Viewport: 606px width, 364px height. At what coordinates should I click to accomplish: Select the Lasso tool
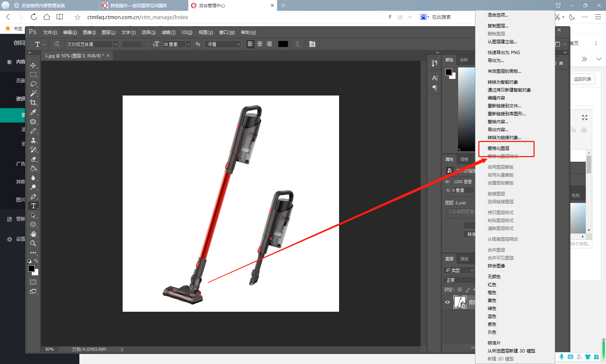(x=33, y=84)
